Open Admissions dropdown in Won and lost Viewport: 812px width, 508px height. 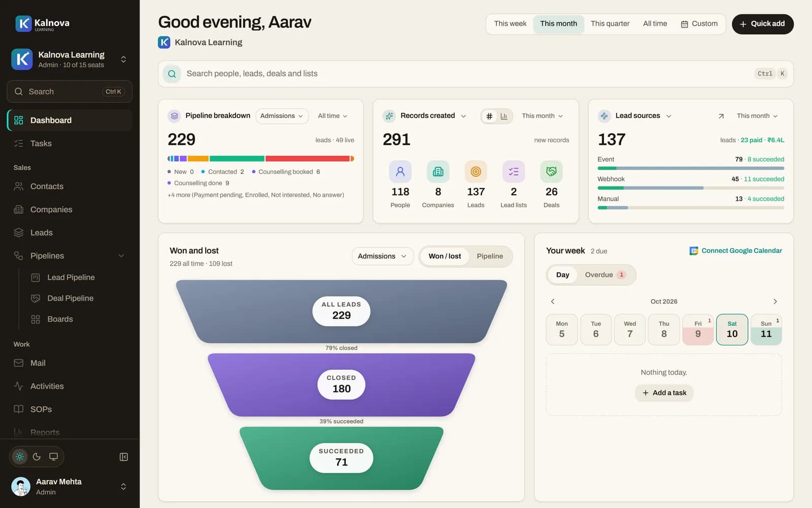coord(382,256)
